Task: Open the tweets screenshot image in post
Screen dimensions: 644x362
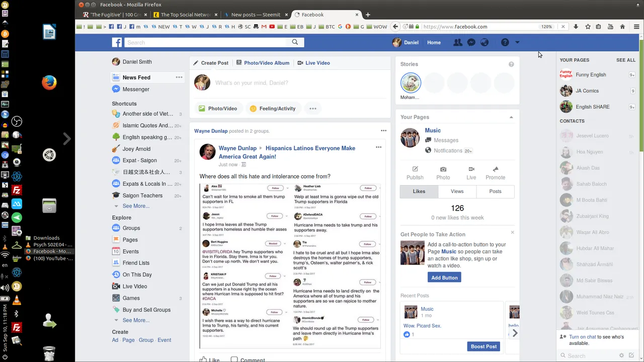Action: 290,266
